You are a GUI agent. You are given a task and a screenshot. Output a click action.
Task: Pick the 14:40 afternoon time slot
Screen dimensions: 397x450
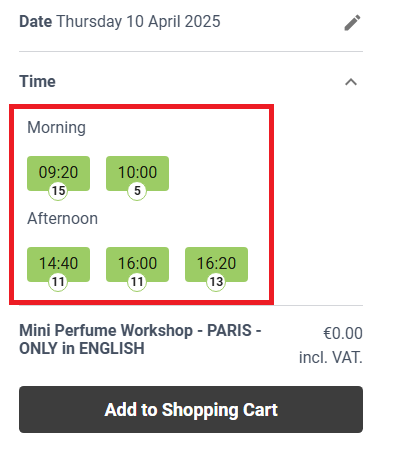58,264
